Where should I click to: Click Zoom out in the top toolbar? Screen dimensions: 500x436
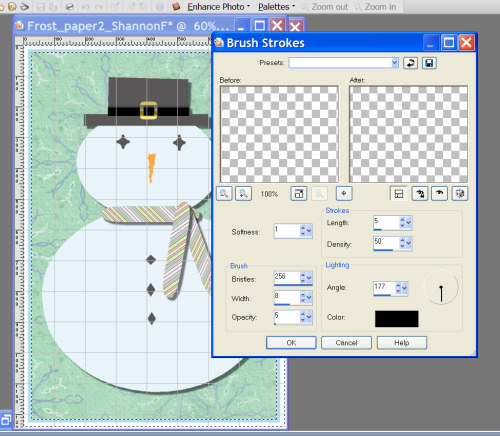pos(325,7)
